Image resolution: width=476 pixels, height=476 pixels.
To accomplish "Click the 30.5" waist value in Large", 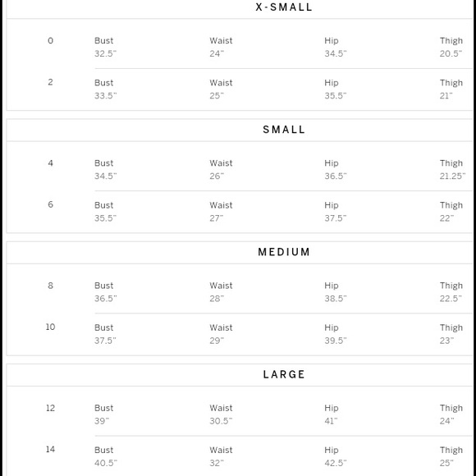I will click(221, 421).
